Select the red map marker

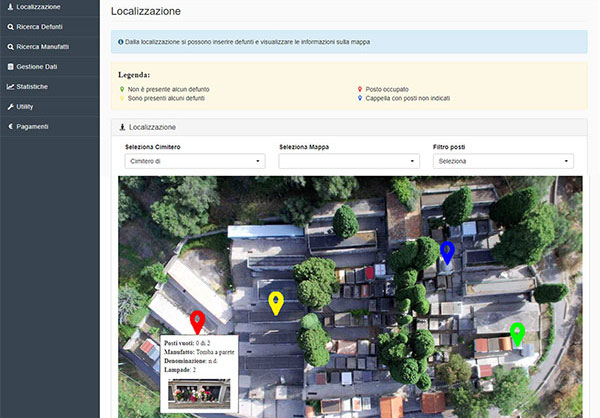(x=197, y=322)
